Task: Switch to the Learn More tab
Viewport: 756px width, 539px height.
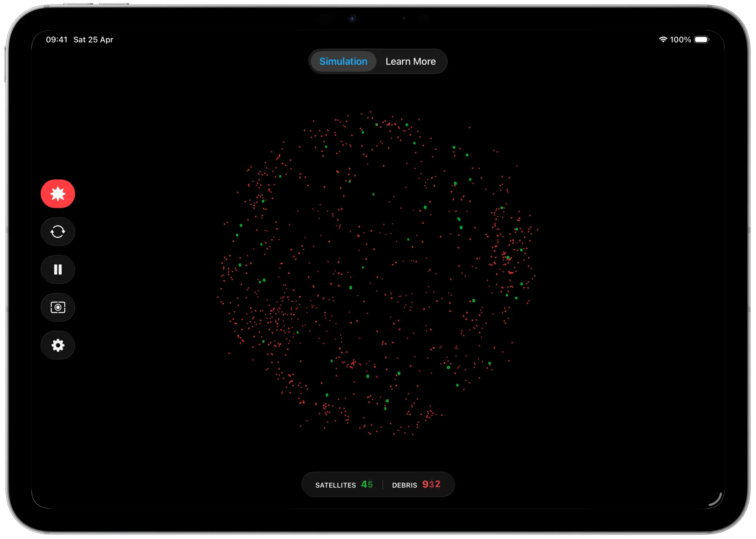Action: coord(411,61)
